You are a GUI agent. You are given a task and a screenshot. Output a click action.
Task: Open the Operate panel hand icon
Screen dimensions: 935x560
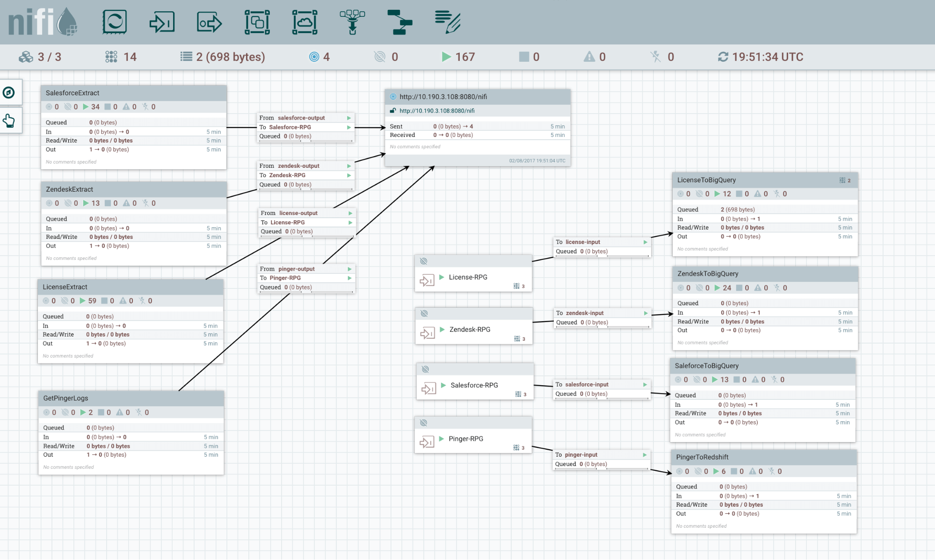pos(9,121)
